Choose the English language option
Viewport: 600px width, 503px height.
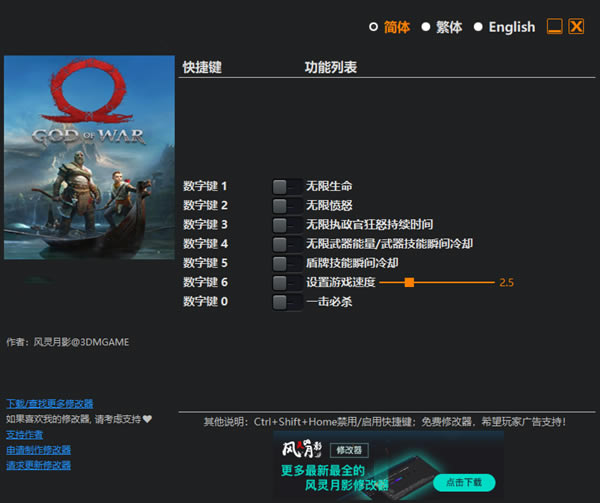point(479,27)
